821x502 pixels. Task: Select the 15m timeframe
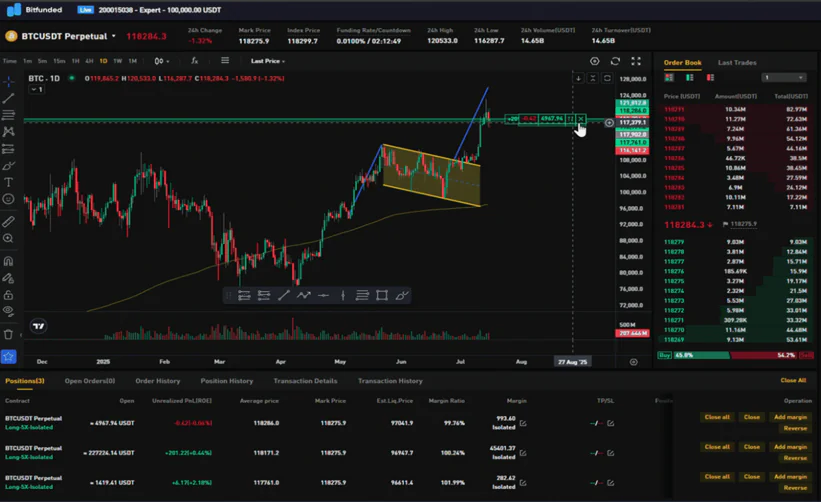[59, 61]
